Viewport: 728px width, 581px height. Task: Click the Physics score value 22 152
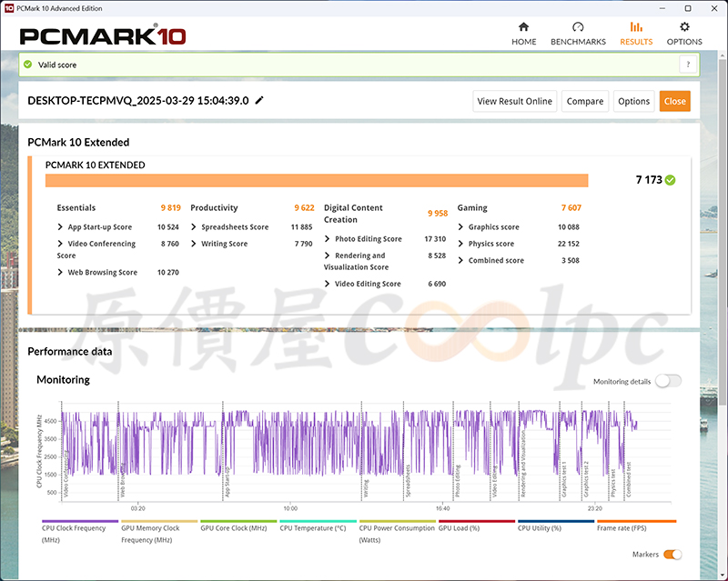tap(568, 244)
